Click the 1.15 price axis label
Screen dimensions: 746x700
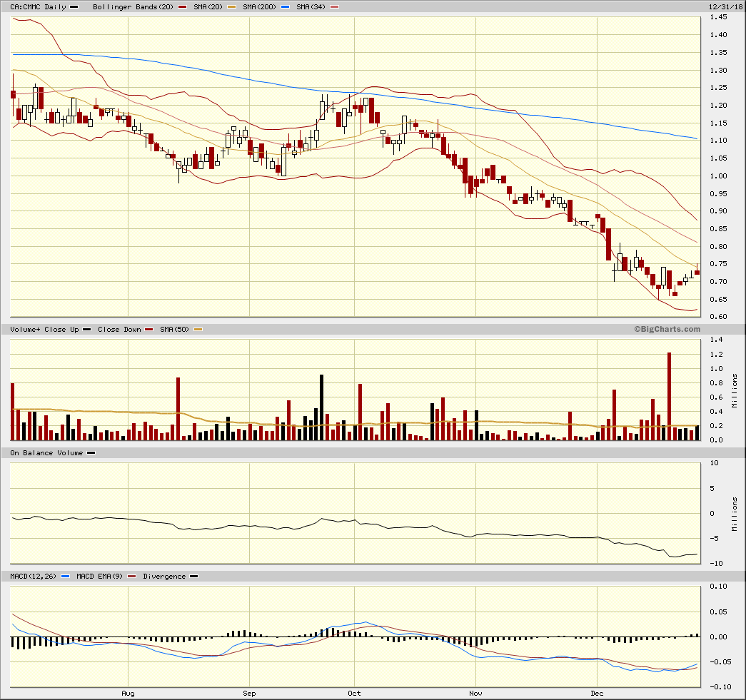[x=718, y=123]
